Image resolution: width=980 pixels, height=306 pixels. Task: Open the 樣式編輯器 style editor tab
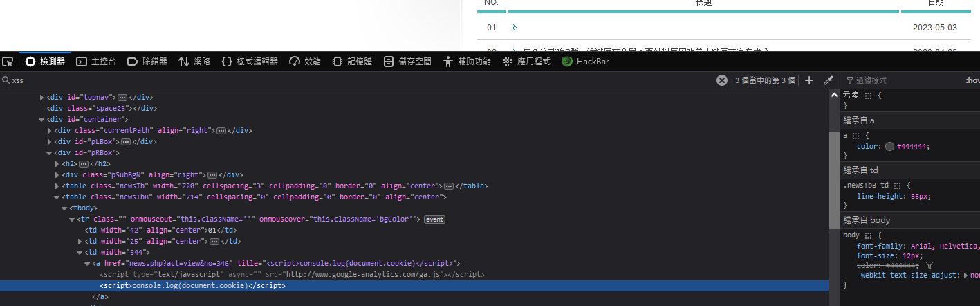tap(250, 61)
